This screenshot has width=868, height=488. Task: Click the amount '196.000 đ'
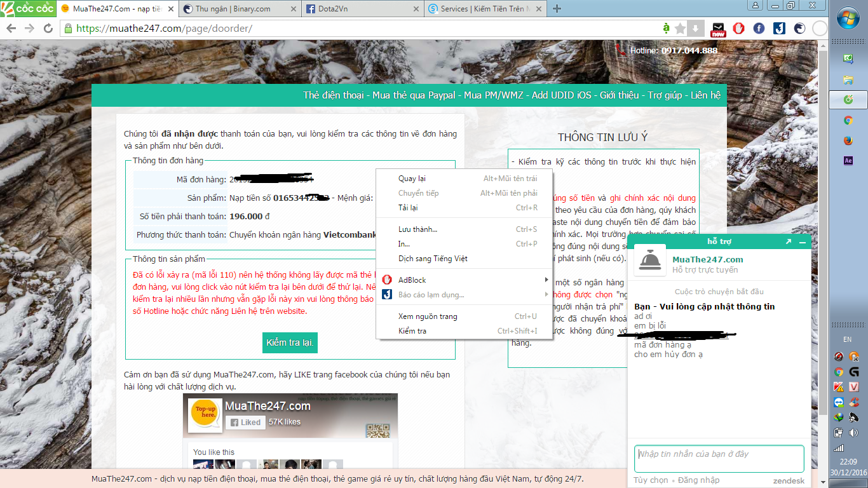click(250, 217)
